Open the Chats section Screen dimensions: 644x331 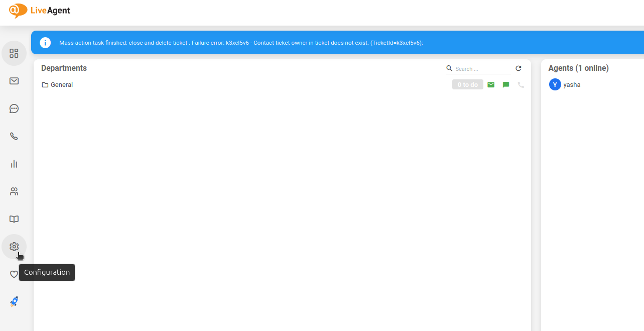click(14, 108)
